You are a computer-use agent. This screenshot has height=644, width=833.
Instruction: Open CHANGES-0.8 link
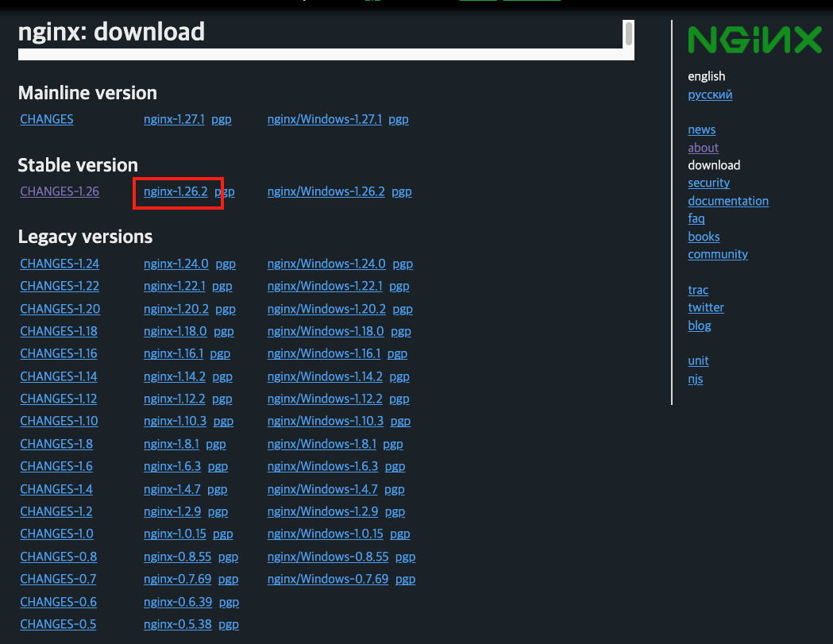coord(59,557)
